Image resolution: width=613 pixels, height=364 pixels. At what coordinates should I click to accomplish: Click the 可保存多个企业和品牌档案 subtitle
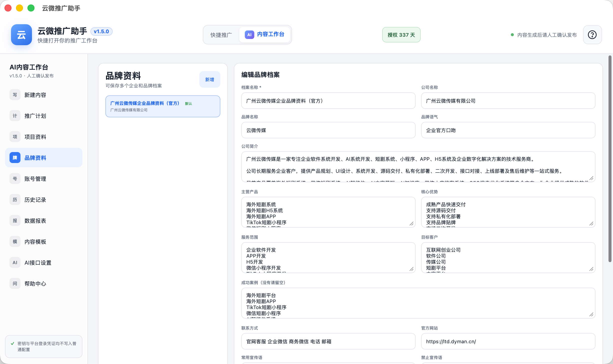(x=134, y=86)
